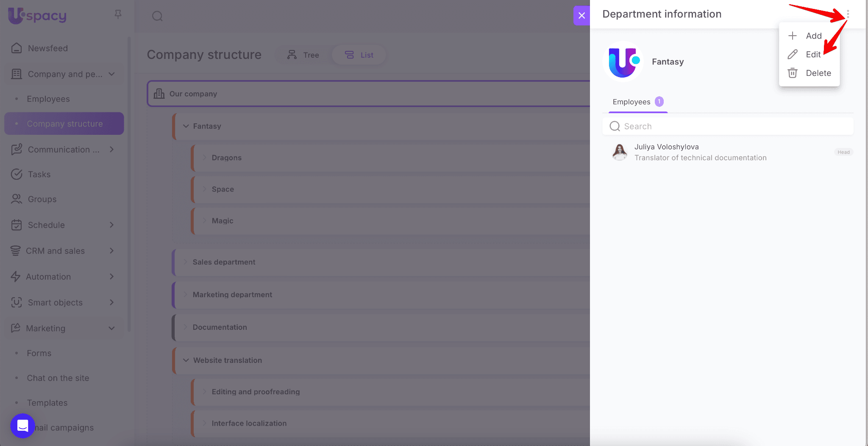The image size is (868, 446).
Task: Expand CRM and sales menu
Action: (111, 251)
